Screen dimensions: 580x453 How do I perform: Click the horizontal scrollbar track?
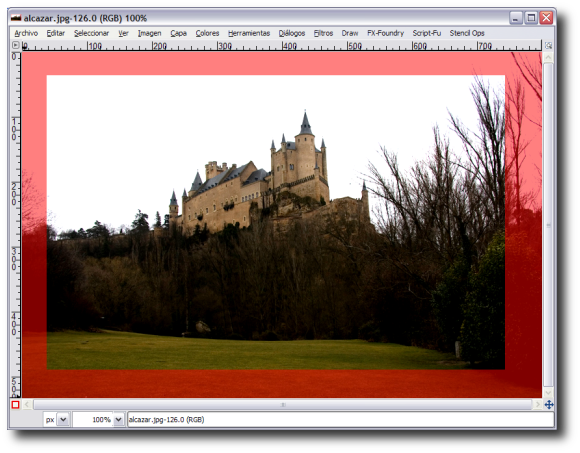click(x=283, y=405)
